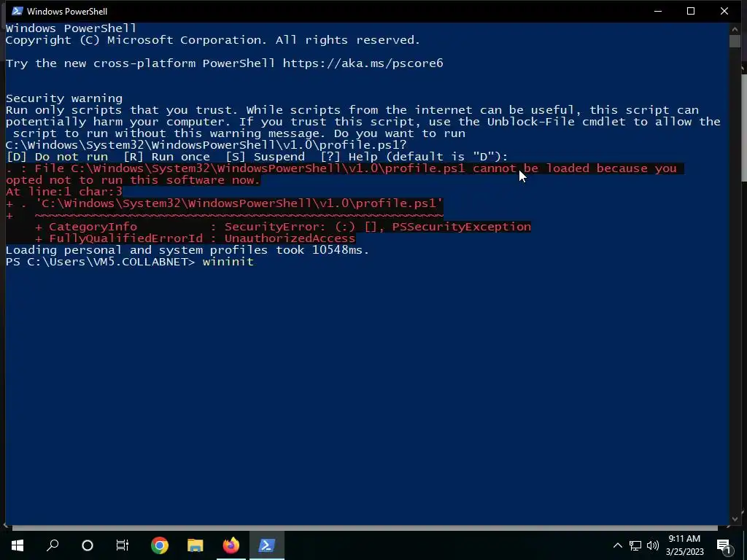The width and height of the screenshot is (747, 560).
Task: Click '[D] Do not run' option text
Action: [57, 157]
